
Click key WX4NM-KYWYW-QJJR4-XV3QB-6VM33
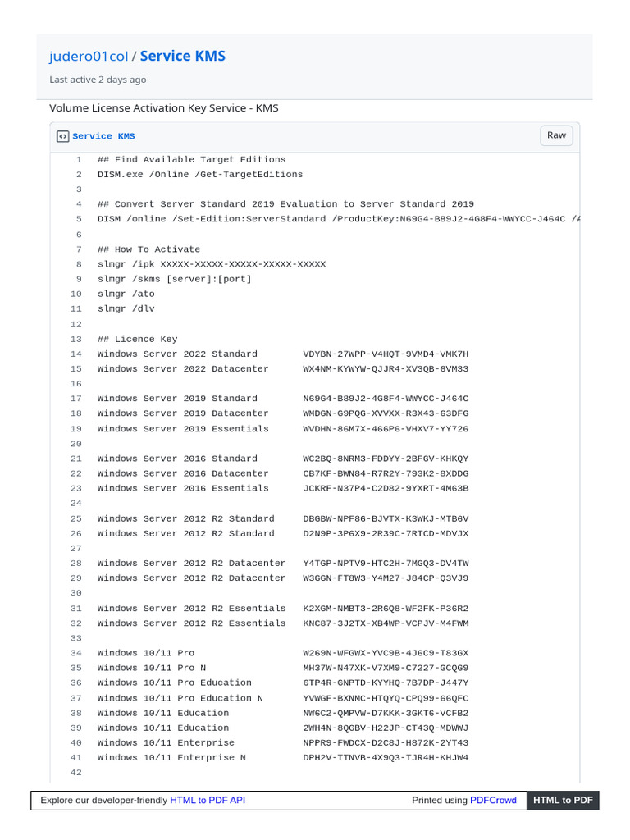coord(386,369)
